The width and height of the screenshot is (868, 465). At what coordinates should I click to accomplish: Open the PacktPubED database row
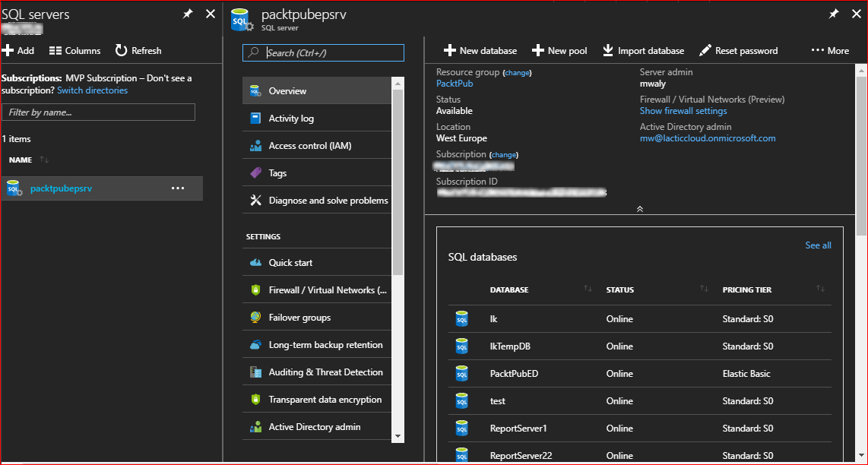639,374
